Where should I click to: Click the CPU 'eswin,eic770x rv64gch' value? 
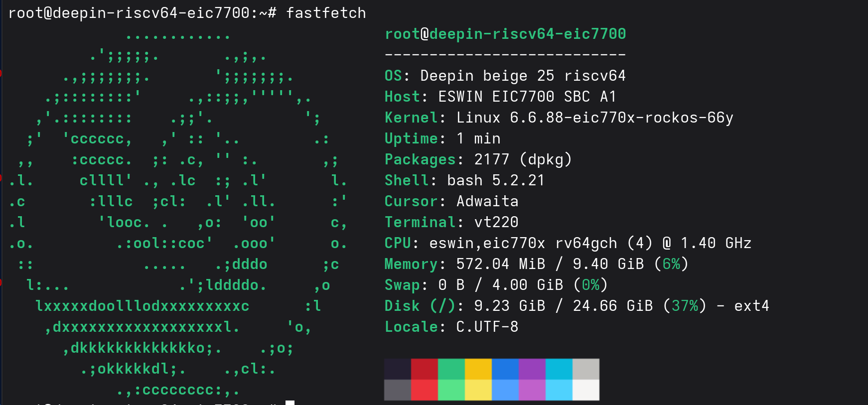[x=523, y=243]
